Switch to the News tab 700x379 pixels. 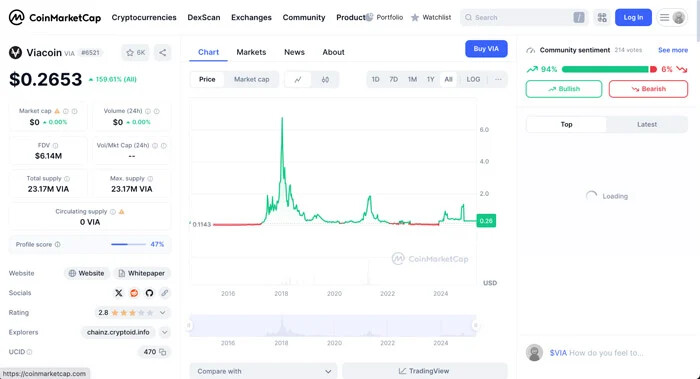click(294, 52)
